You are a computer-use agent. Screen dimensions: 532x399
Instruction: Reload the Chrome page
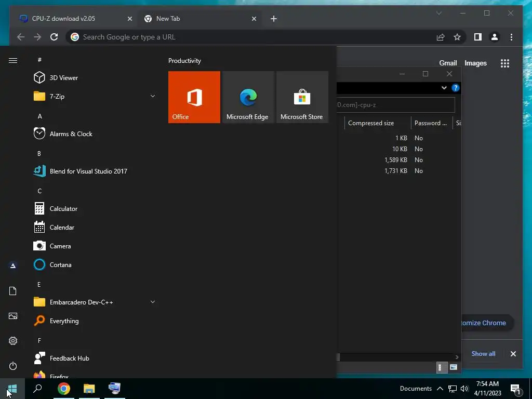54,37
